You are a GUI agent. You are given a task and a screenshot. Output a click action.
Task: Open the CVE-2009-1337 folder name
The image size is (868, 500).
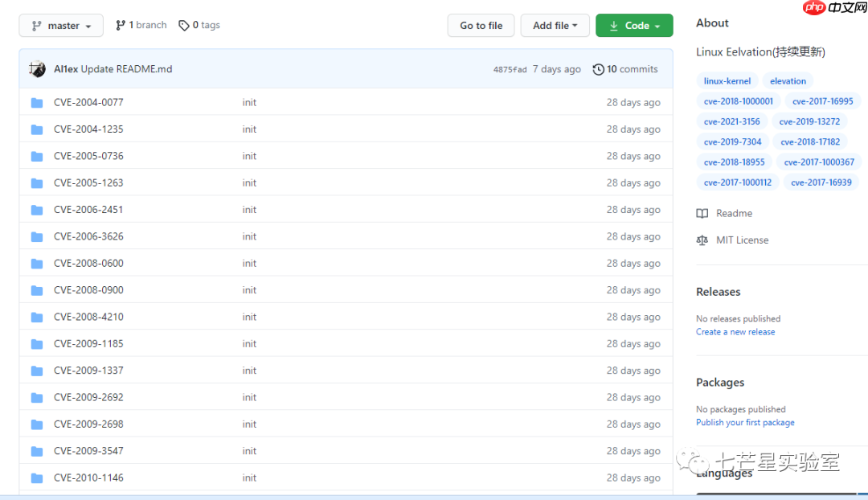(x=88, y=371)
